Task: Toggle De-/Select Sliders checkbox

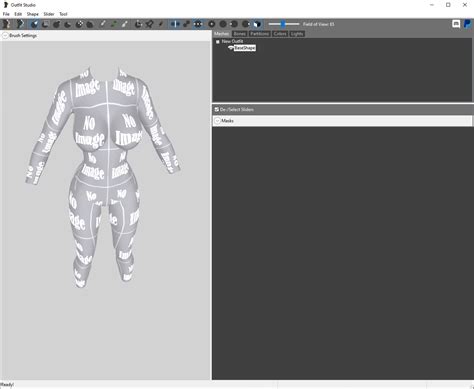Action: point(217,109)
